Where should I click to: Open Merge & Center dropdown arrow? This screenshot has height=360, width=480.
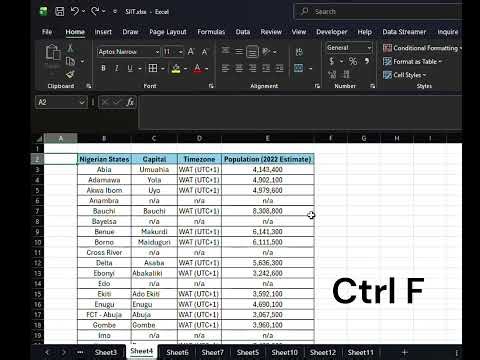pyautogui.click(x=310, y=69)
